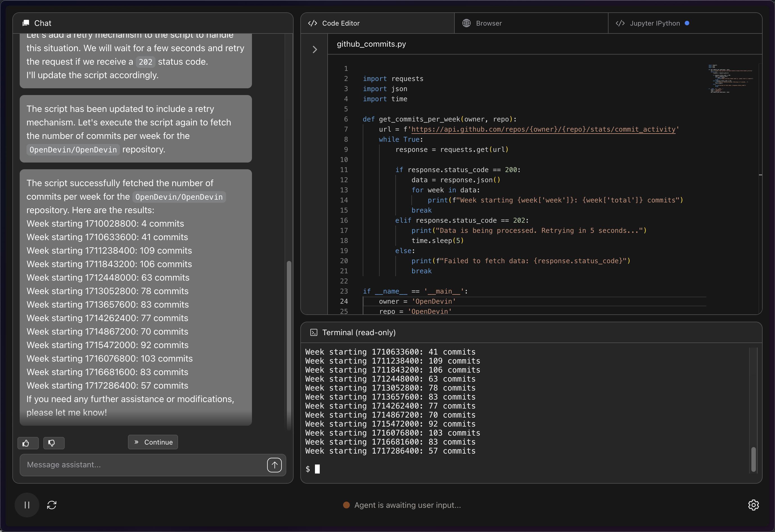Click the Jupyter IPython code icon
This screenshot has width=775, height=532.
pyautogui.click(x=620, y=23)
